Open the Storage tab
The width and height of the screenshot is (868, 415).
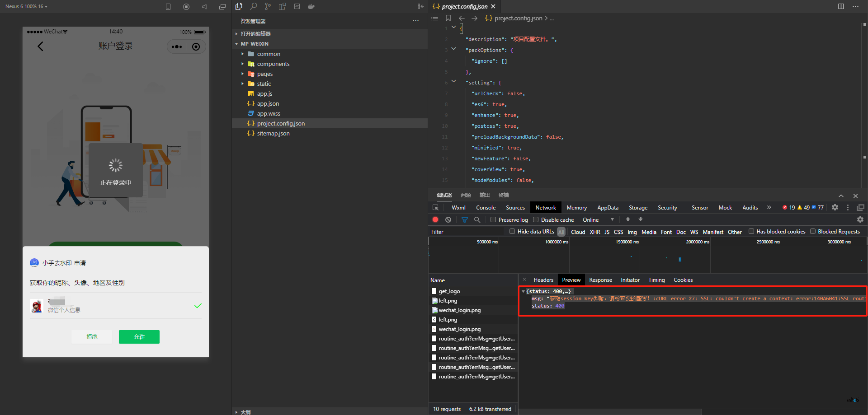638,208
